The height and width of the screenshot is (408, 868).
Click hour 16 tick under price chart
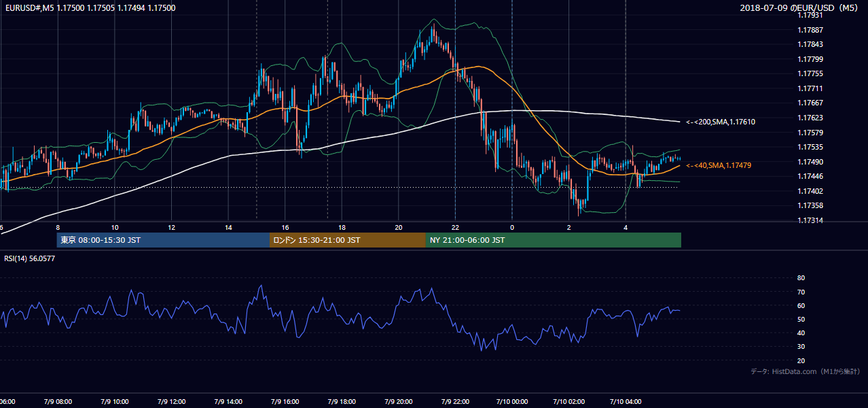coord(285,228)
